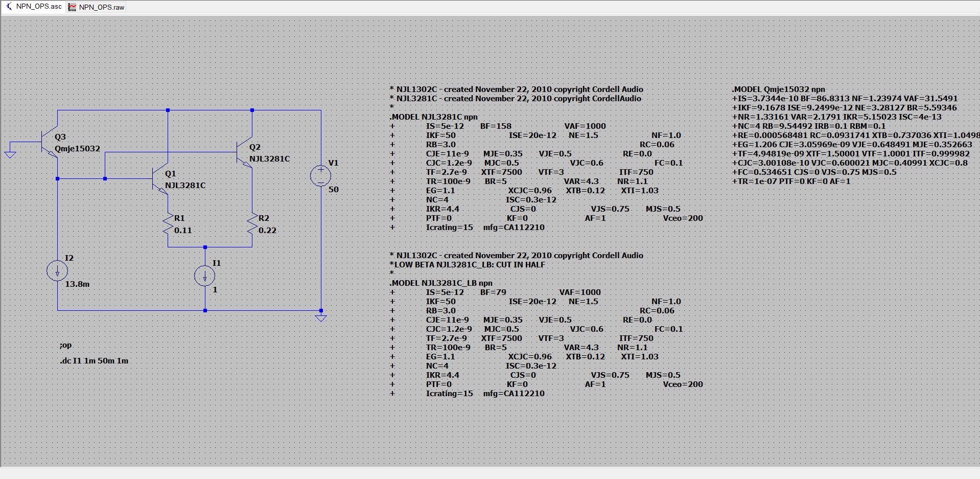The image size is (980, 479).
Task: Click the Q1 reference designator label
Action: [x=170, y=174]
